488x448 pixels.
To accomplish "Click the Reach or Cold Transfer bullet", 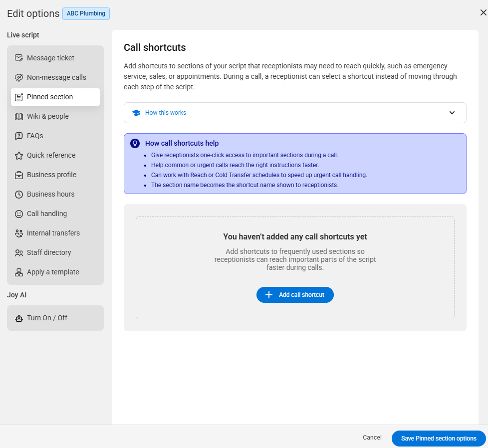I will (259, 175).
